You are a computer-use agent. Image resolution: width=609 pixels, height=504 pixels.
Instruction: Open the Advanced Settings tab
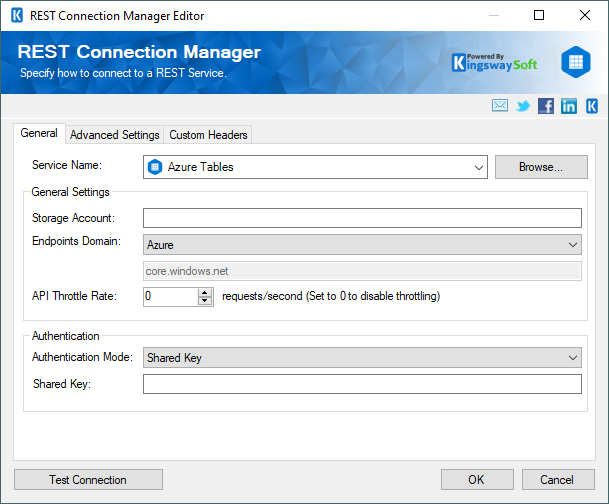(115, 135)
